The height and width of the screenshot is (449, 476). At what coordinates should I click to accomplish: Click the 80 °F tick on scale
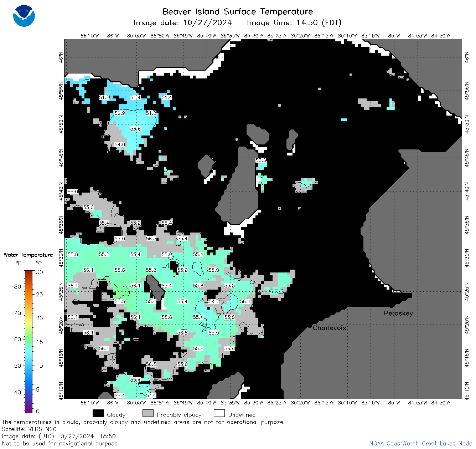17,286
